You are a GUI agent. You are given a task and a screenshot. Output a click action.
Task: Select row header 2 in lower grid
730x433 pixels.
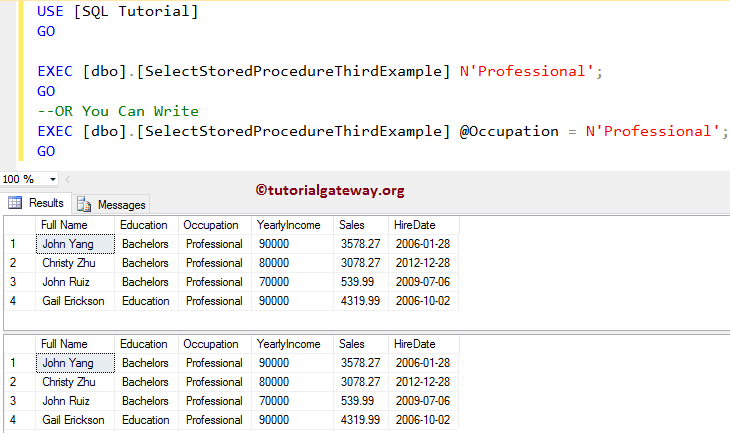pyautogui.click(x=20, y=382)
